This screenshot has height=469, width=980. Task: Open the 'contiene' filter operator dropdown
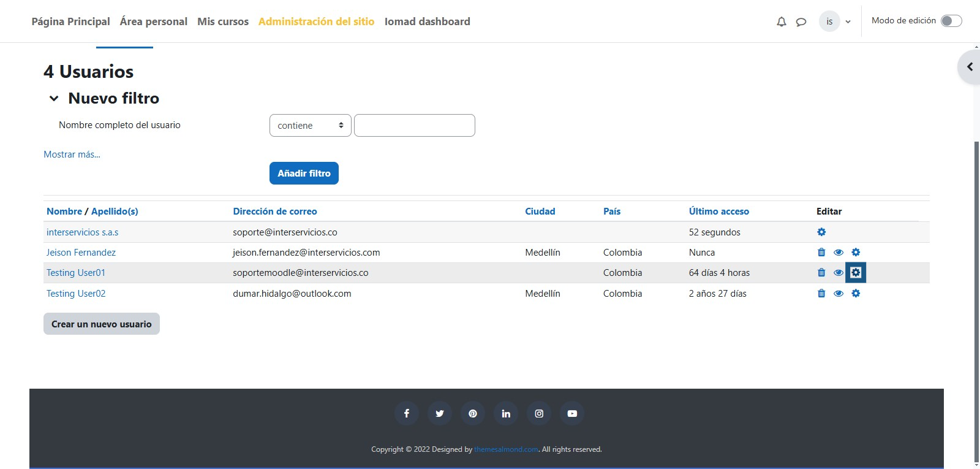tap(310, 126)
